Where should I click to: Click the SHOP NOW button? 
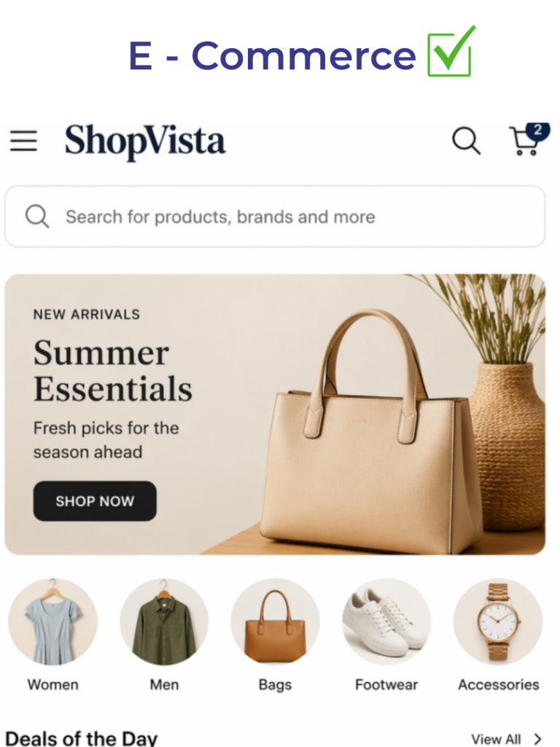point(95,500)
